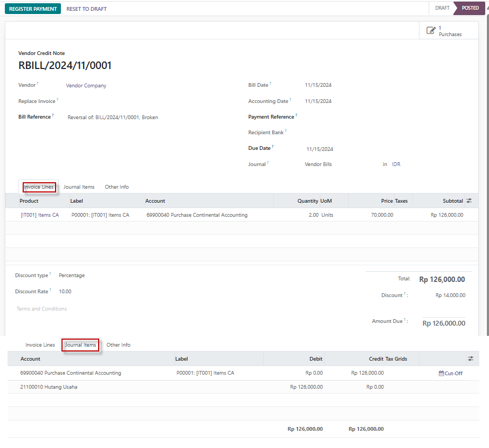The width and height of the screenshot is (489, 448).
Task: Click the Amount Due value
Action: click(x=444, y=323)
